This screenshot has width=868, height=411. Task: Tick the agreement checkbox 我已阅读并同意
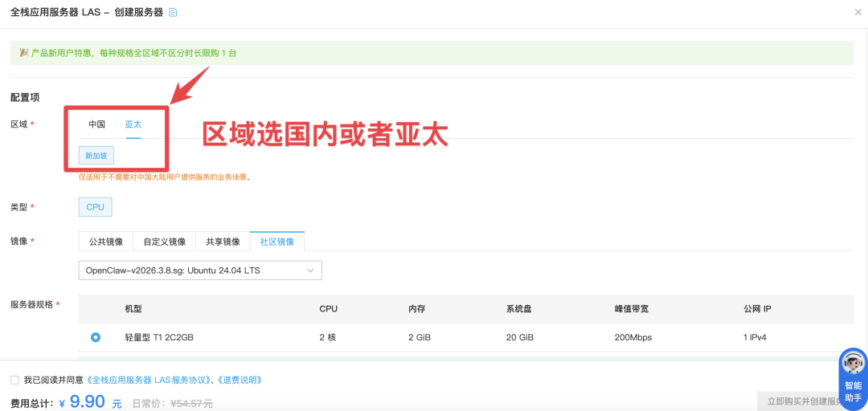click(14, 380)
